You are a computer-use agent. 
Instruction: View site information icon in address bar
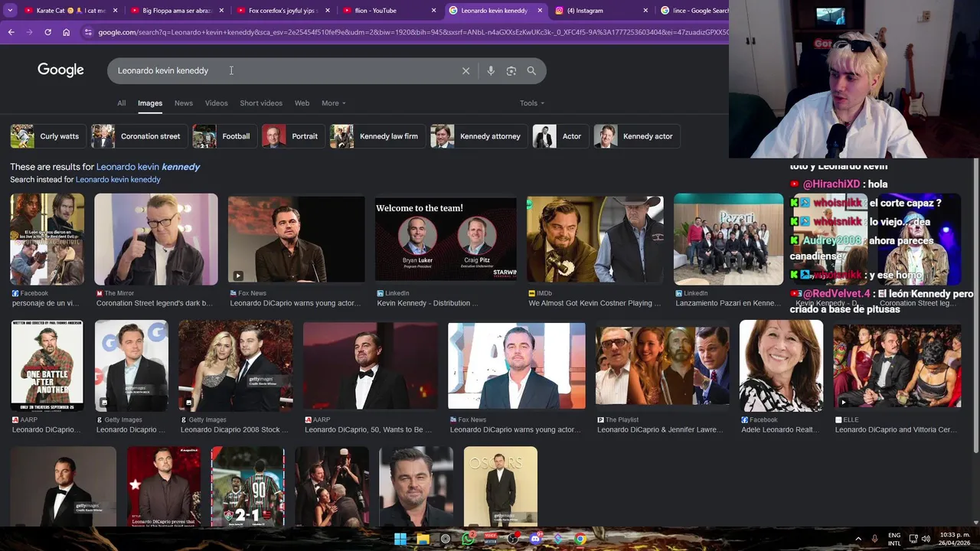click(x=88, y=32)
